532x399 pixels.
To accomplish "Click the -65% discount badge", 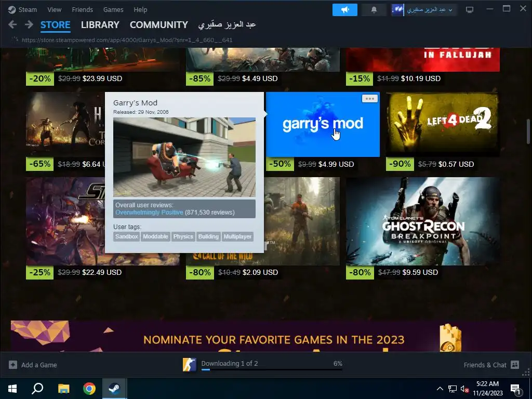I will [40, 164].
